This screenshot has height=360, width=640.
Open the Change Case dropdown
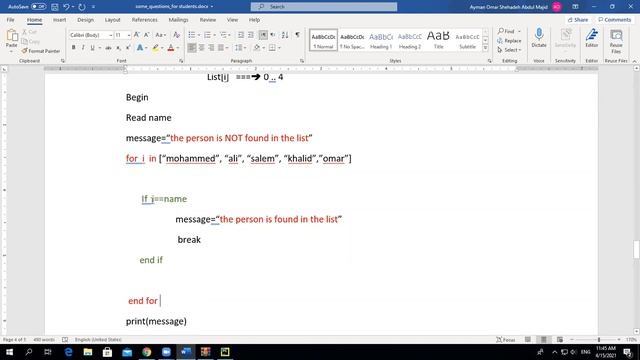coord(160,35)
